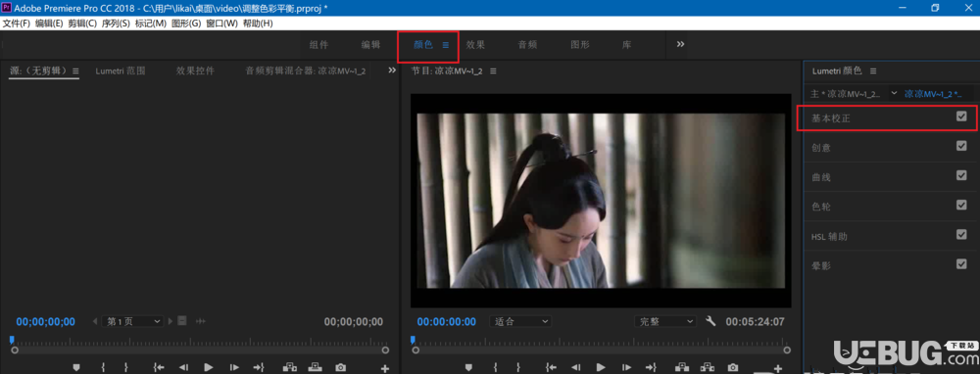Open 适合 zoom level dropdown

(520, 321)
